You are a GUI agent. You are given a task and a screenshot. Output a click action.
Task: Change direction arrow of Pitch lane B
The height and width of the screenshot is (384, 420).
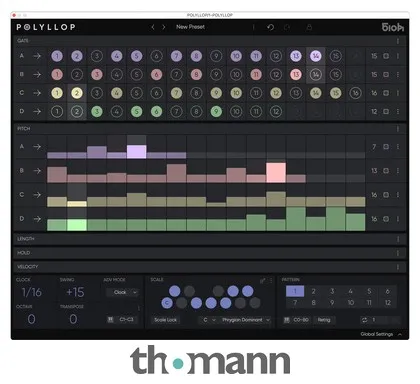point(37,171)
